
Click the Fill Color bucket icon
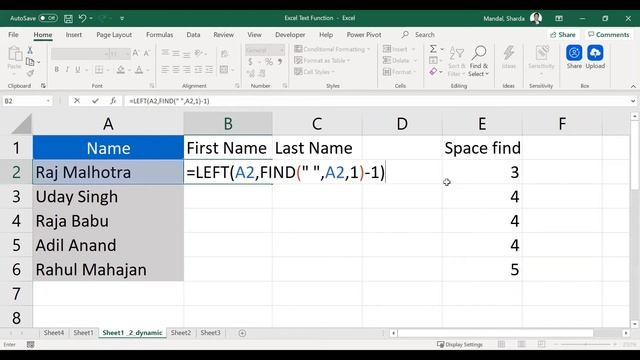pos(121,70)
